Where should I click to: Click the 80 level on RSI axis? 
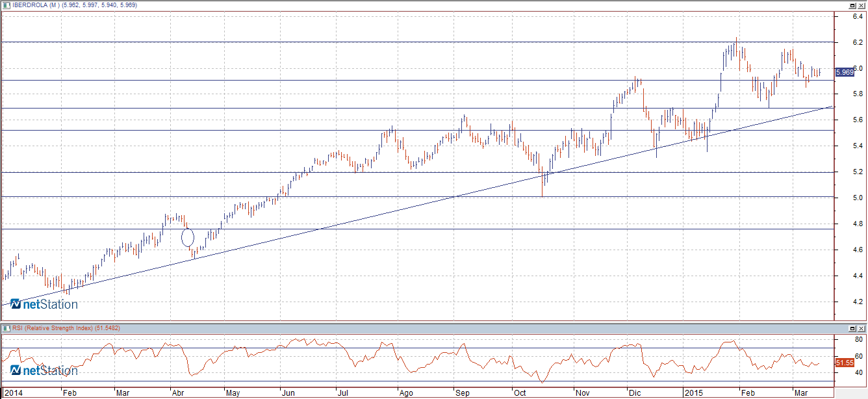pyautogui.click(x=858, y=340)
